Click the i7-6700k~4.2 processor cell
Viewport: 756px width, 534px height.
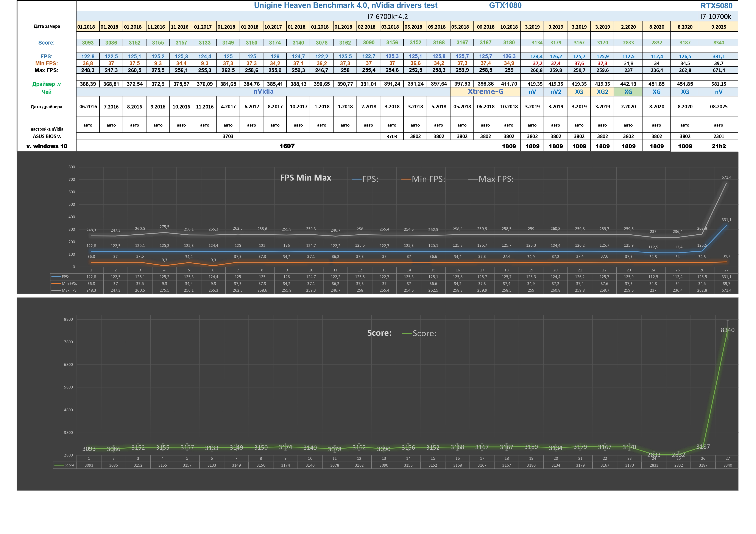tap(388, 16)
